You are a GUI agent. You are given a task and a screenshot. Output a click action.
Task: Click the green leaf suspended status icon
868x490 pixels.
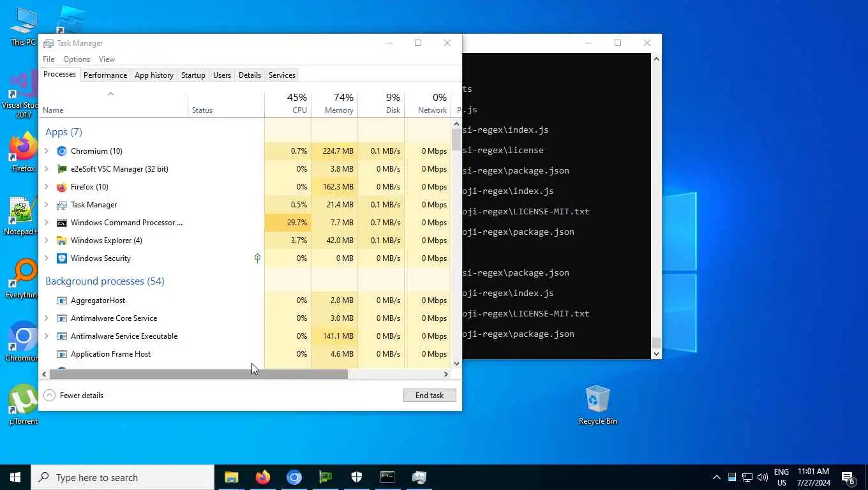(x=257, y=258)
